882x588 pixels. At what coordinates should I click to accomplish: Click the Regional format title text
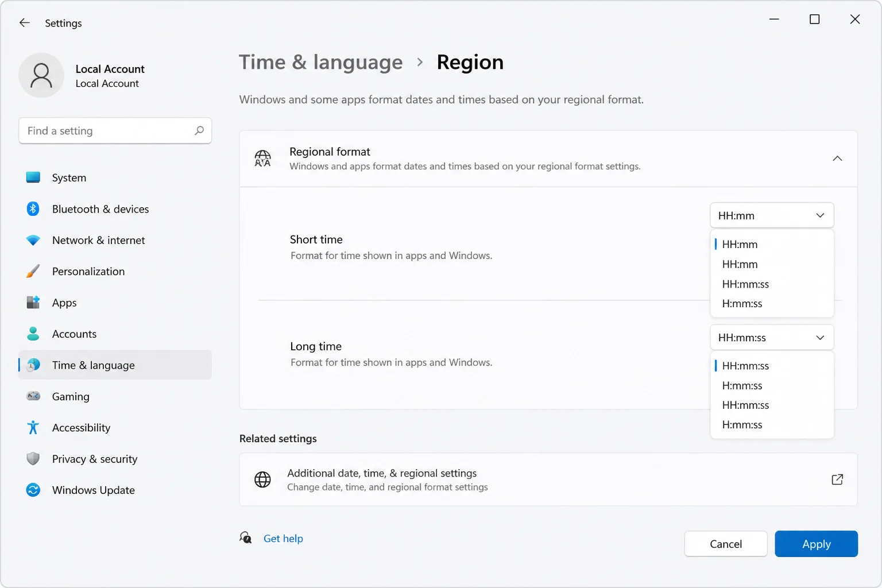[330, 152]
